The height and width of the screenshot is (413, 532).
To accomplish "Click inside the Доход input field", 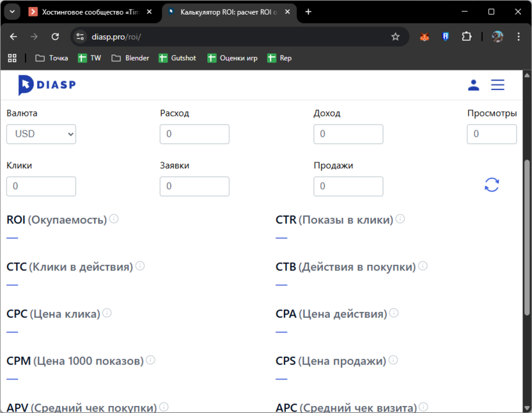I will point(348,134).
